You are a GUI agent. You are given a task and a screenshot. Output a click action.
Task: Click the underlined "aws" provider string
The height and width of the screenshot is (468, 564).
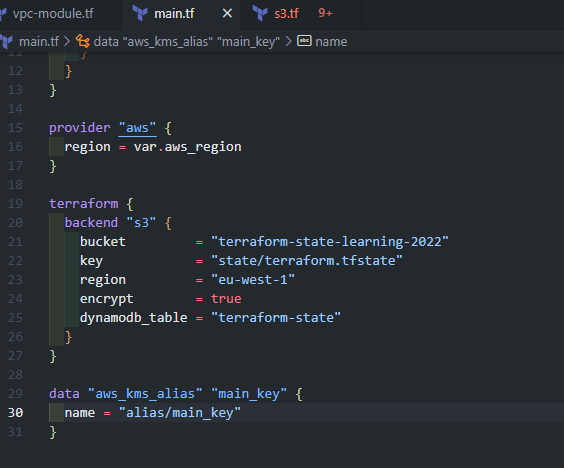(137, 128)
